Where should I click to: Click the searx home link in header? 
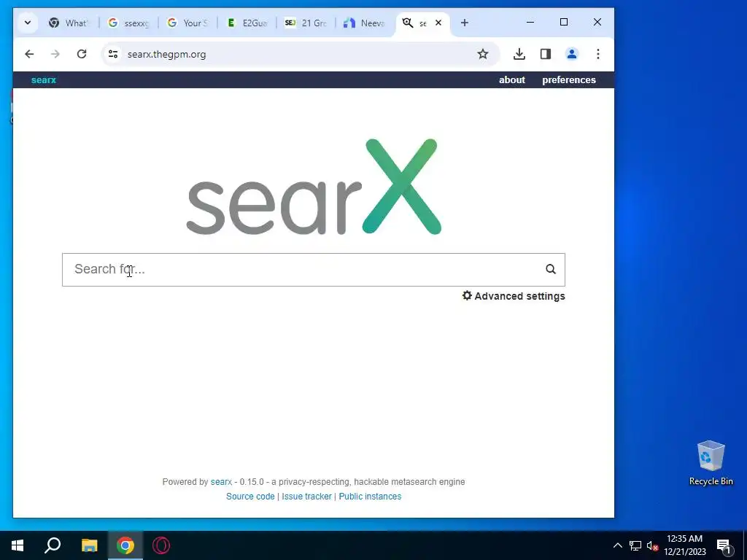[43, 80]
